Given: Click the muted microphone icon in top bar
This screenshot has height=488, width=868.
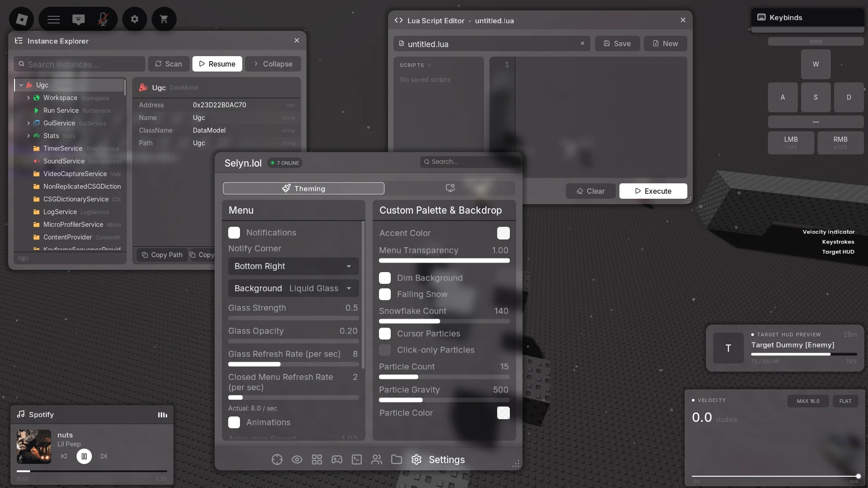Looking at the screenshot, I should [x=103, y=19].
